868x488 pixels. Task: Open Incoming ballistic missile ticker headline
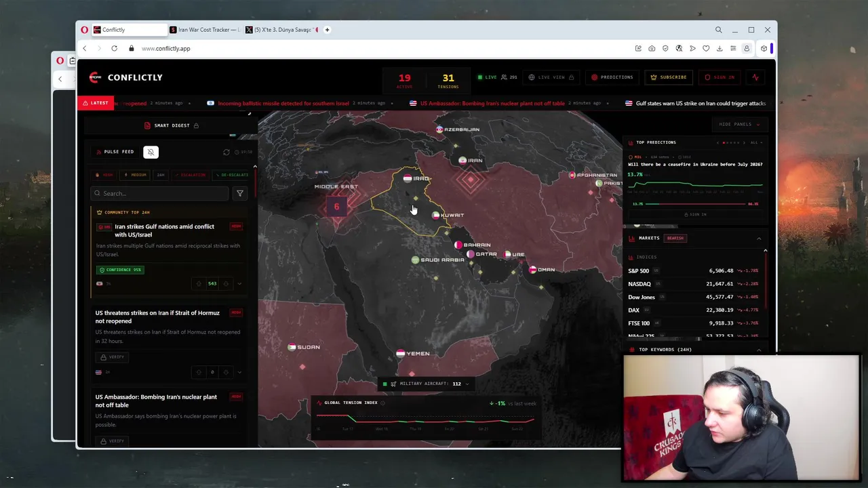point(283,103)
